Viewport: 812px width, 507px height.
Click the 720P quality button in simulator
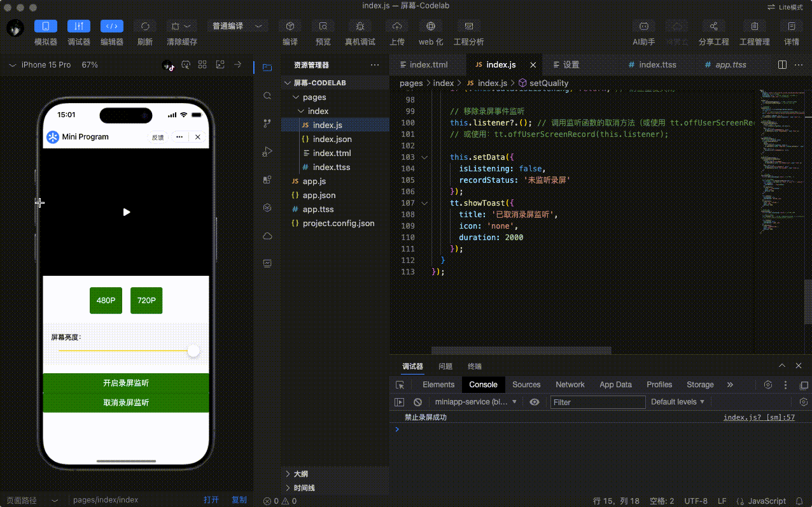click(x=146, y=301)
